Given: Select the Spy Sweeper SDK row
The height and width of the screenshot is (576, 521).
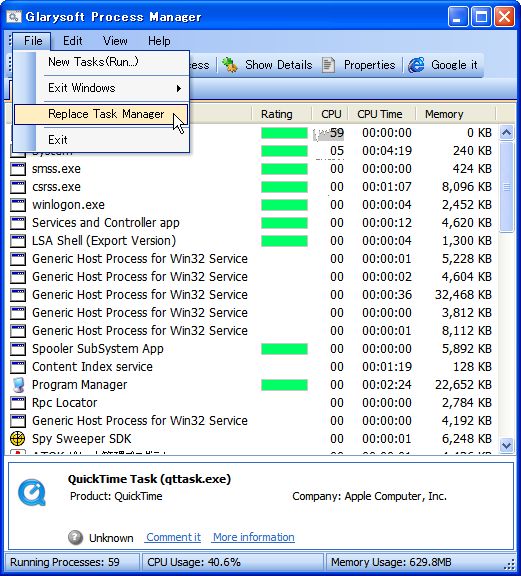Looking at the screenshot, I should coord(252,439).
